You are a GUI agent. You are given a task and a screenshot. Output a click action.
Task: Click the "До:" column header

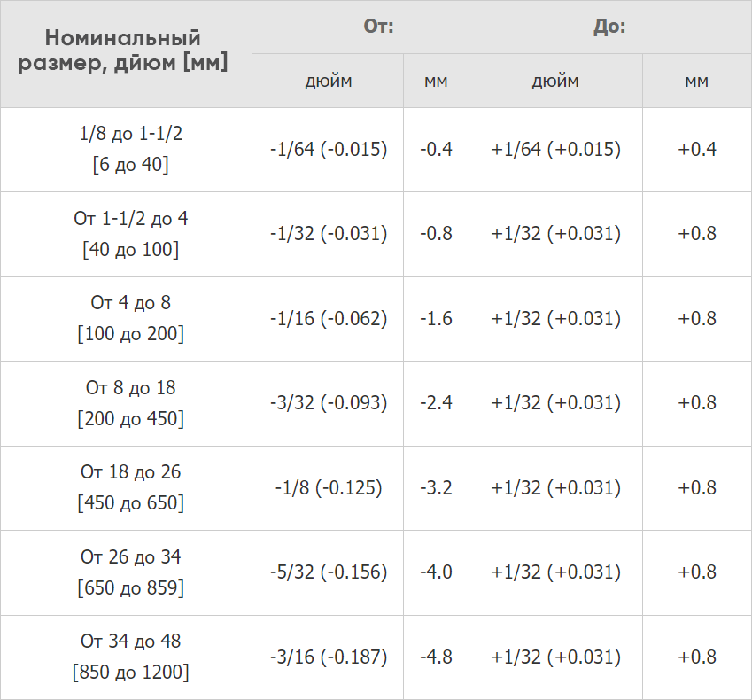tap(609, 27)
